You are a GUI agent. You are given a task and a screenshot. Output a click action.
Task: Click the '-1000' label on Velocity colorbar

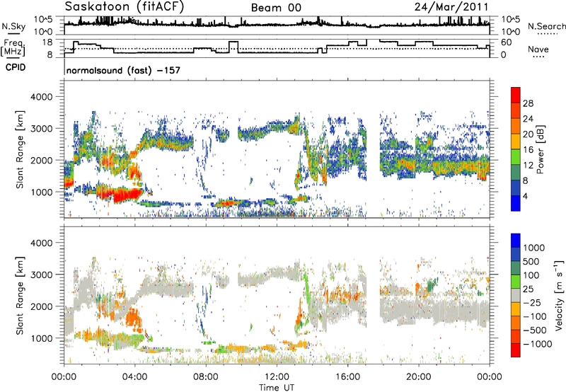pos(538,344)
